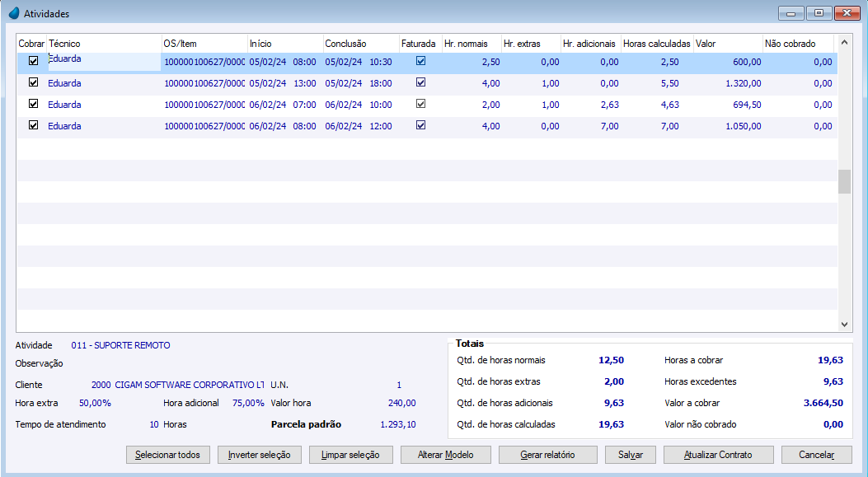The height and width of the screenshot is (477, 868).
Task: Uncheck Cobrar for the 05/02/24 08:00 activity
Action: [x=34, y=61]
